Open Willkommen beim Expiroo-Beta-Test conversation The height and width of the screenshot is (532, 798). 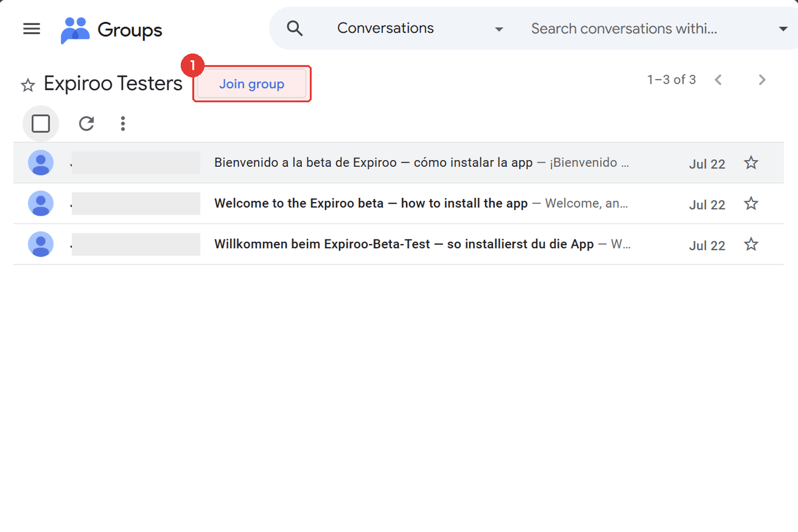tap(398, 244)
